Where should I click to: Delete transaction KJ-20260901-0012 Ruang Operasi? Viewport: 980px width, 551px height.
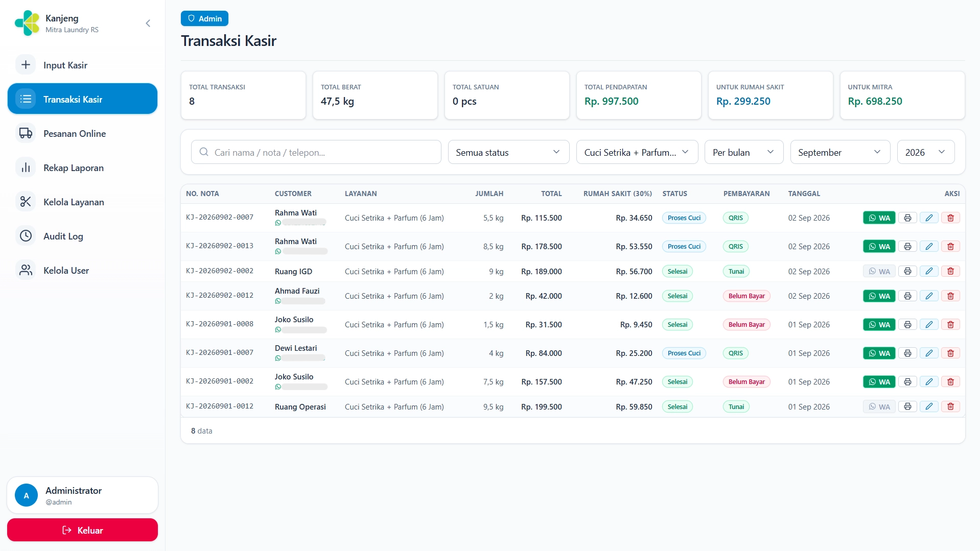point(950,407)
